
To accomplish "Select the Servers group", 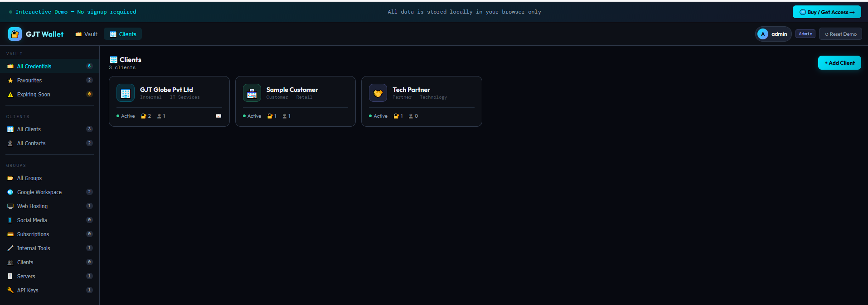I will pos(49,276).
